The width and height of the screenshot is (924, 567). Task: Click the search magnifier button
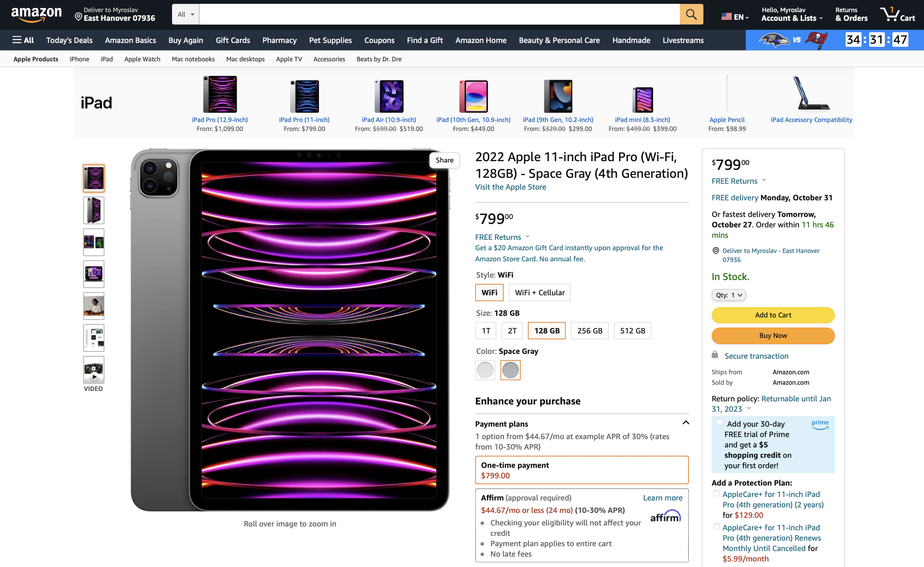click(x=691, y=14)
